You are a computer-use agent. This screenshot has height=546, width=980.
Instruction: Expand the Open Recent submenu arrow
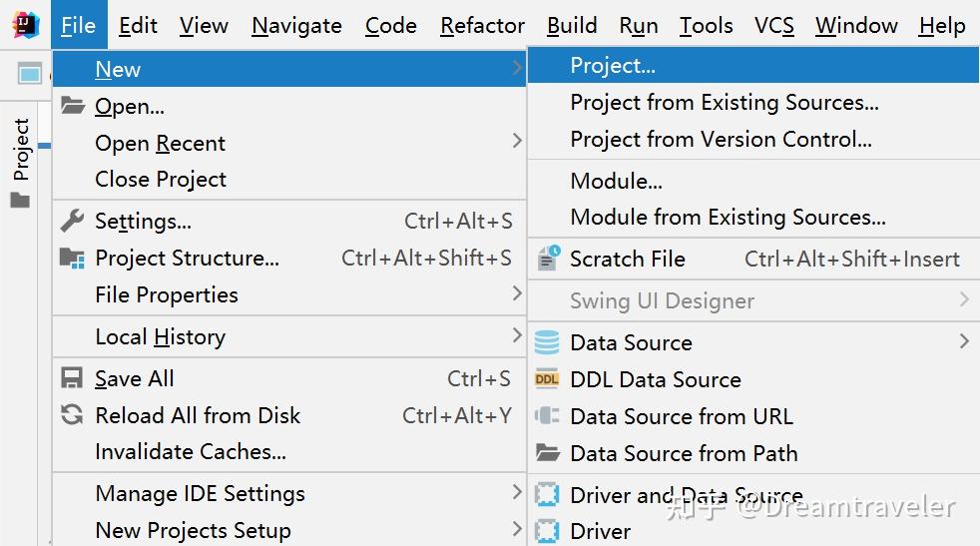click(517, 142)
